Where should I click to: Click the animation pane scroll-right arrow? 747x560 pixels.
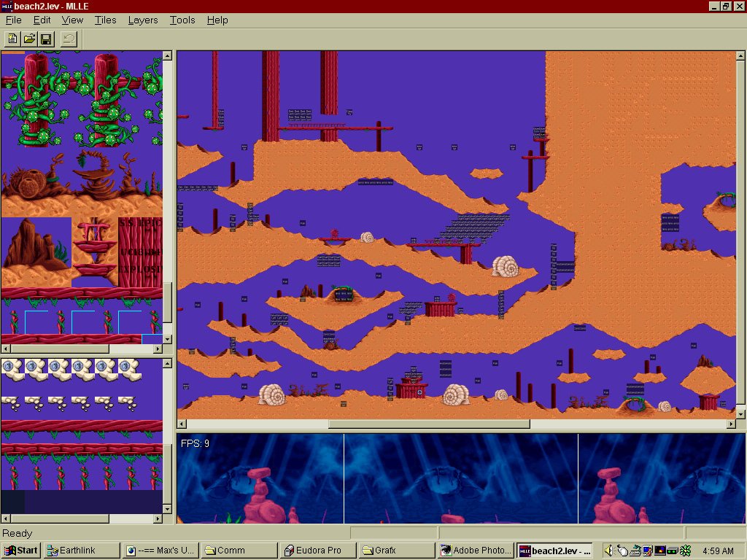(158, 518)
